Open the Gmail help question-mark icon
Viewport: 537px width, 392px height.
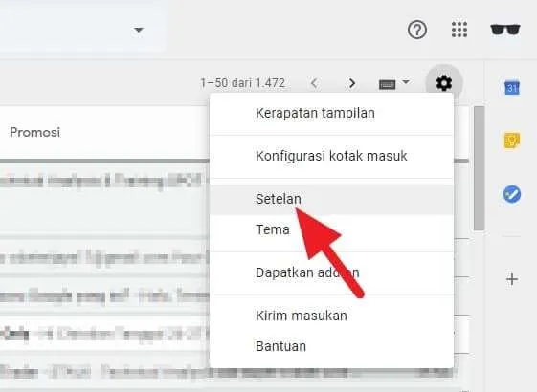tap(416, 30)
